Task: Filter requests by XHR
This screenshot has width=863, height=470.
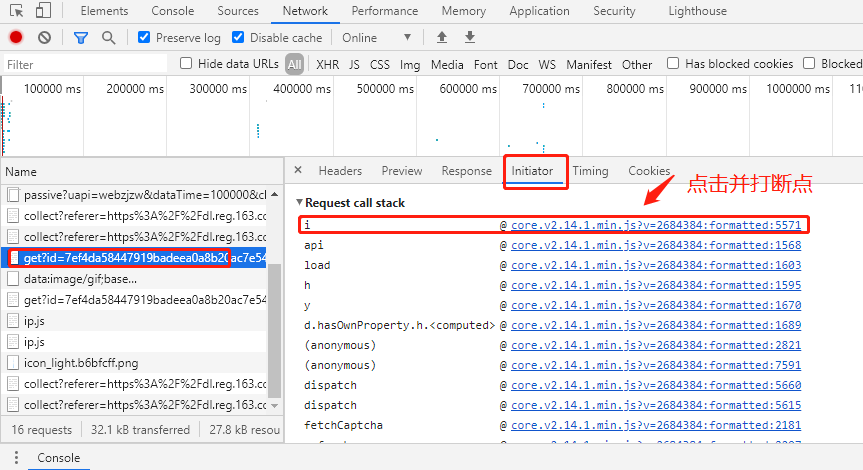Action: (327, 64)
